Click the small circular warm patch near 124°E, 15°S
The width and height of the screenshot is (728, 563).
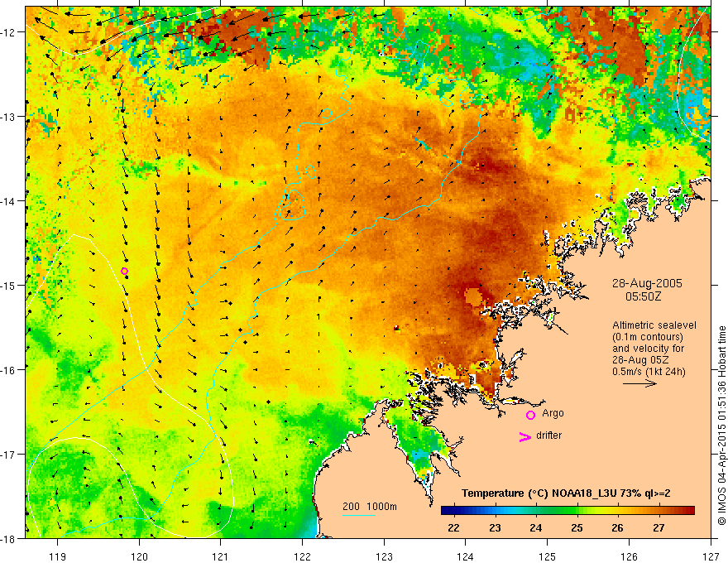pos(474,297)
